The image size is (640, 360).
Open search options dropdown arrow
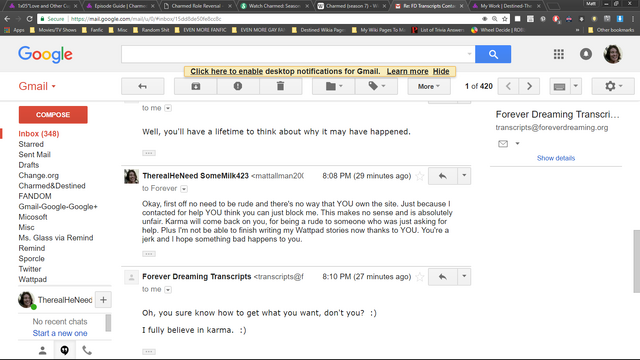coord(469,54)
